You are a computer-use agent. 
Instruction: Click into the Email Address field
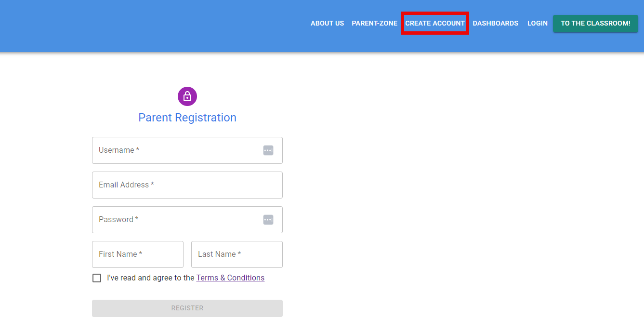click(187, 185)
